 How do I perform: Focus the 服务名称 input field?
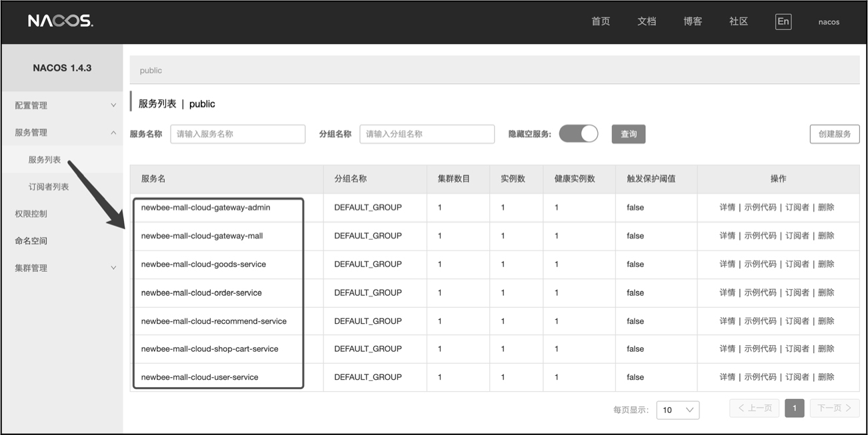tap(238, 134)
